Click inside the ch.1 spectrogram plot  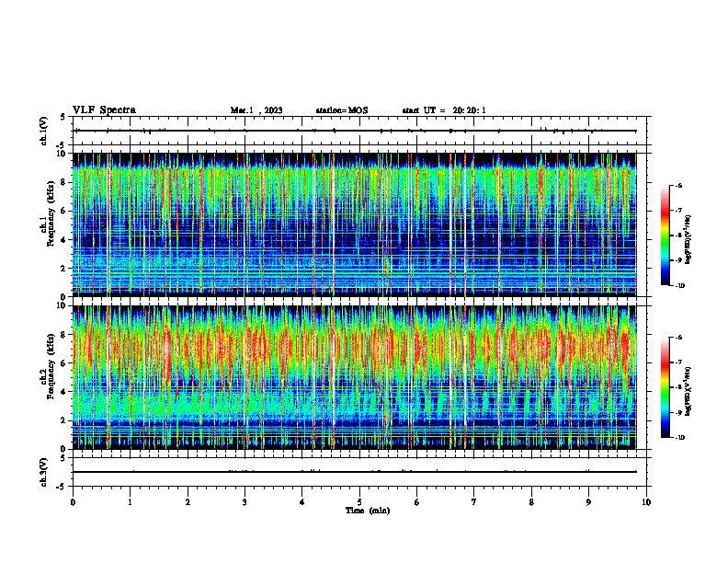[354, 224]
